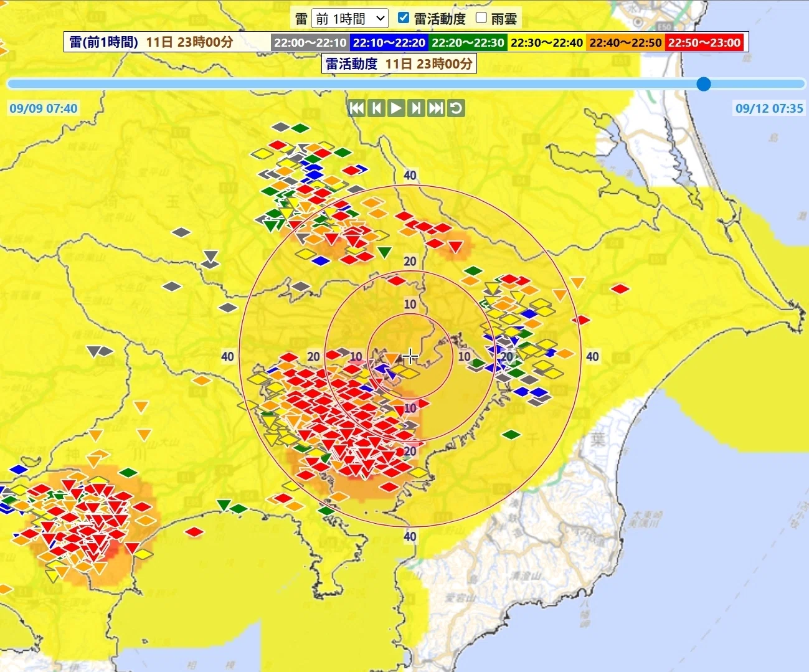809x672 pixels.
Task: Click the gray 22:00〜22:10 legend swatch
Action: 310,42
